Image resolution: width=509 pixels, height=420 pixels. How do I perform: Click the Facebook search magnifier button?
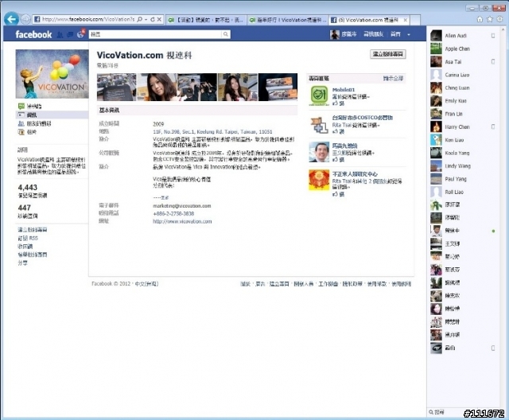click(226, 34)
